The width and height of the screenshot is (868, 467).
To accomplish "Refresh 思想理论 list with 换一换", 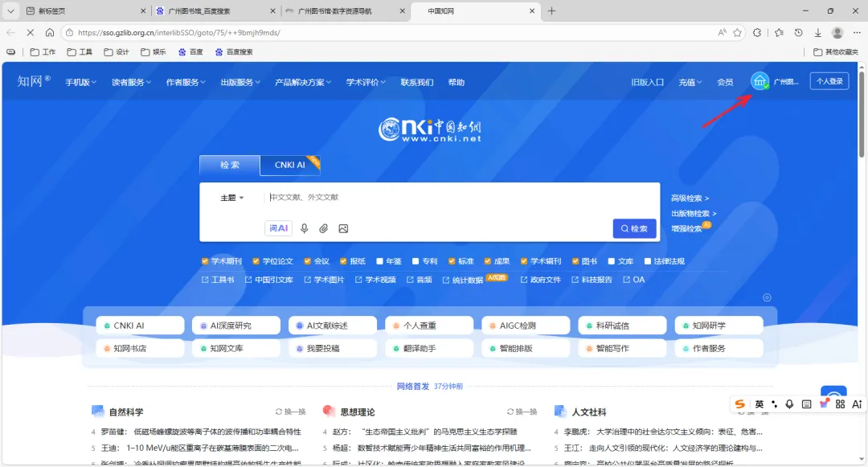I will tap(522, 412).
